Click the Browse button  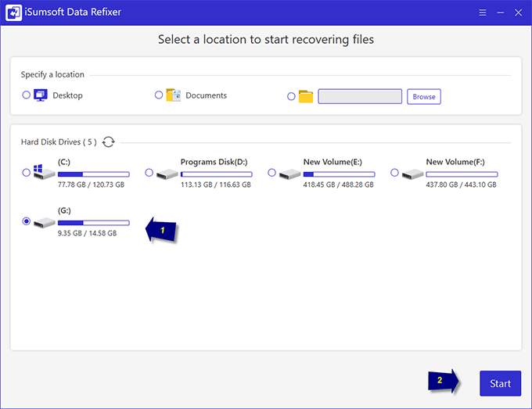[424, 97]
